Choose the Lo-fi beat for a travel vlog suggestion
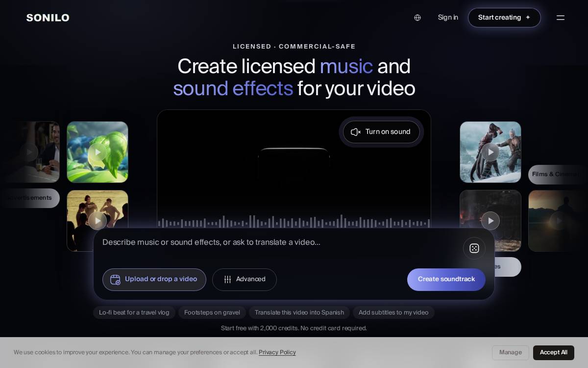 (x=134, y=313)
